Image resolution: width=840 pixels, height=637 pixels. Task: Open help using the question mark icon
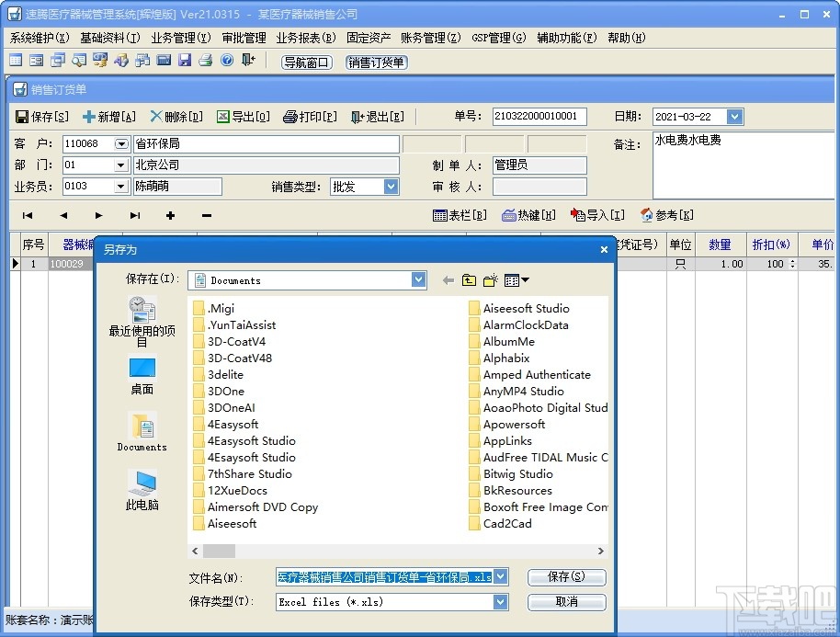tap(226, 60)
